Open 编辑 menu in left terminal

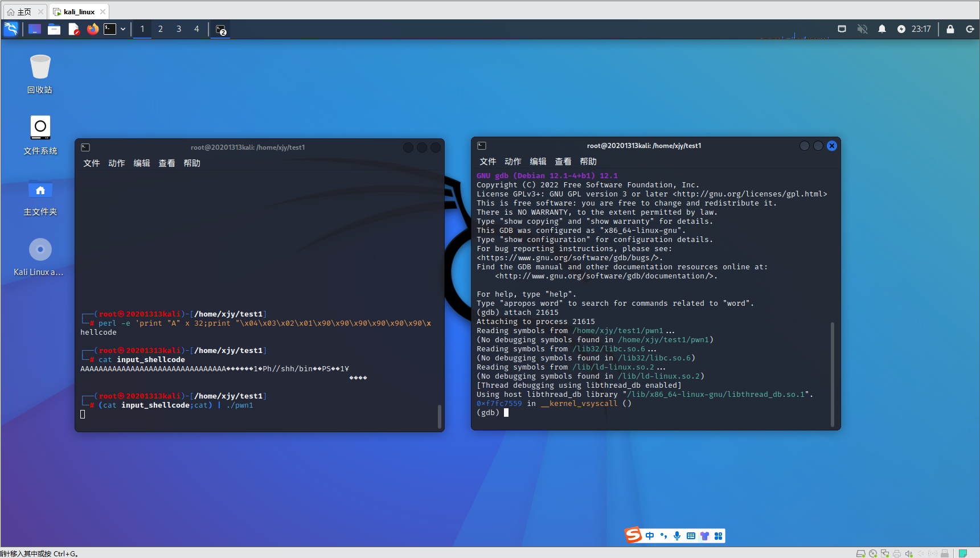[x=142, y=163]
